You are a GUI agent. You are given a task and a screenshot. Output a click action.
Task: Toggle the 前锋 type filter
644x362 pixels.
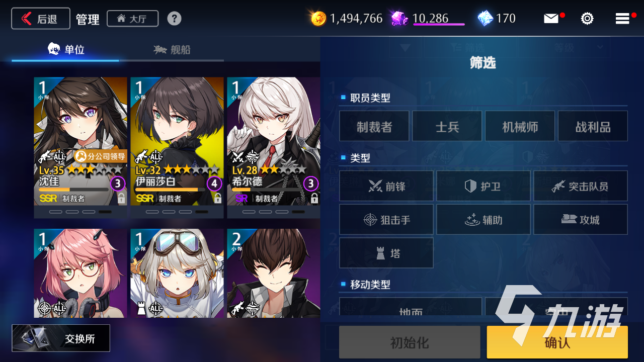point(386,186)
